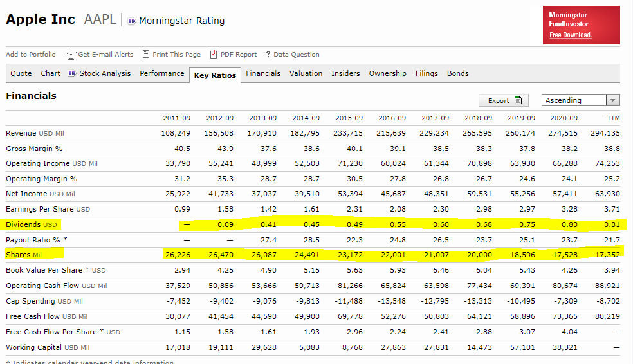
Task: Click 2015-09 free cash flow 69,778
Action: [350, 317]
